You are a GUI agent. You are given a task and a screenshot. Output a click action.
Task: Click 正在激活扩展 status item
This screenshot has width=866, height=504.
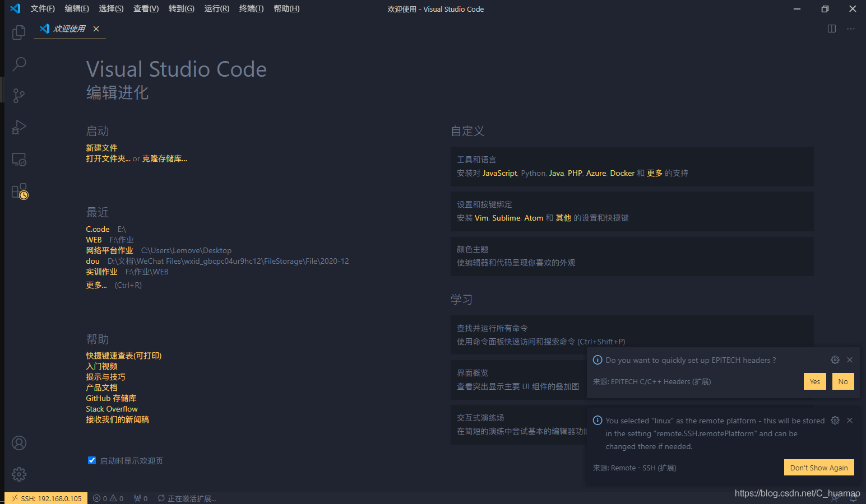[187, 498]
